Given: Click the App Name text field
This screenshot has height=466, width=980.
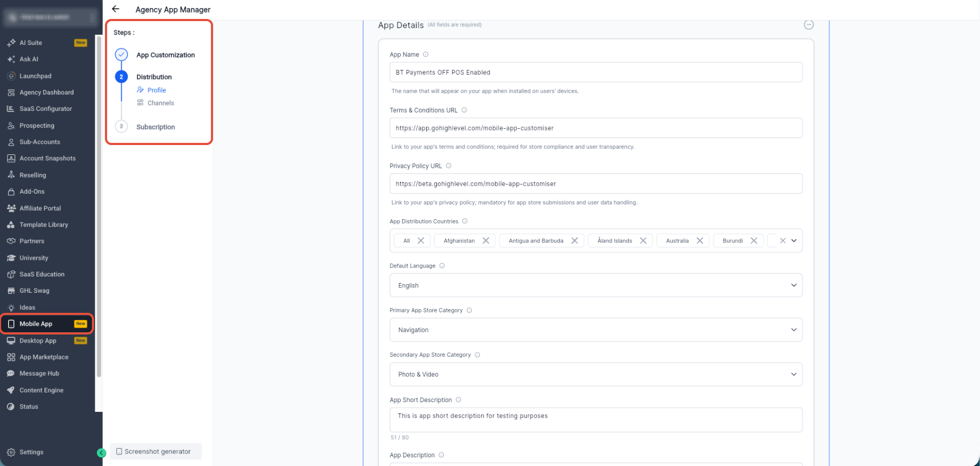Looking at the screenshot, I should [596, 73].
